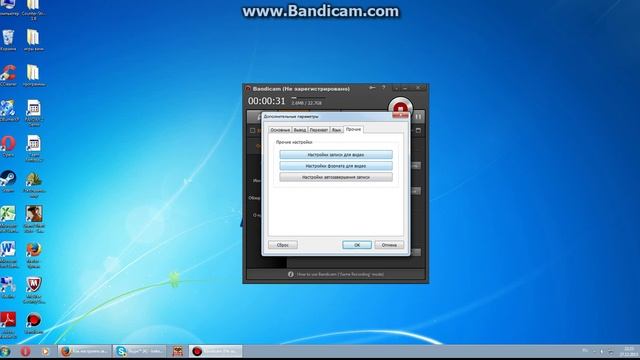The height and width of the screenshot is (360, 640).
Task: Click the Сброс reset button
Action: (283, 245)
